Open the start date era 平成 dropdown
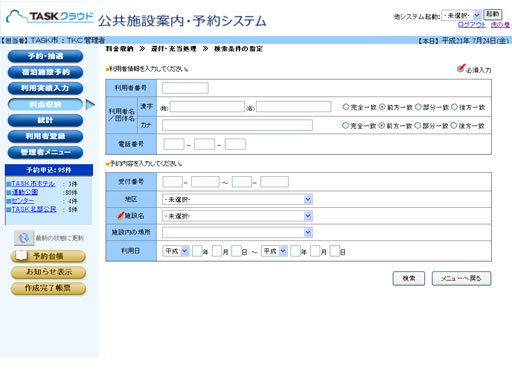The width and height of the screenshot is (512, 384). coord(176,251)
